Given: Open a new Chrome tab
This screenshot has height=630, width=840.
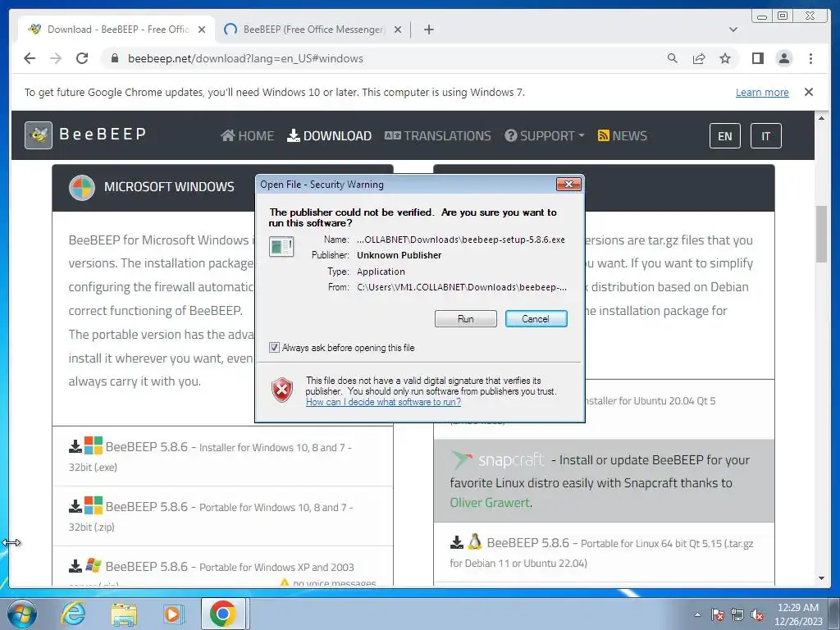Looking at the screenshot, I should pos(428,30).
